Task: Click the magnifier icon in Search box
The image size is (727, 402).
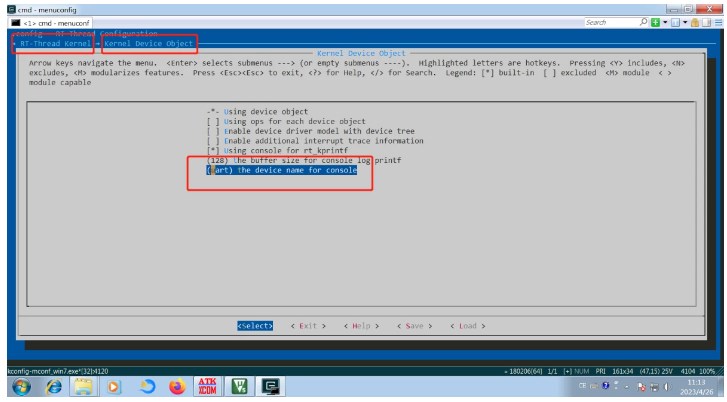Action: (644, 22)
